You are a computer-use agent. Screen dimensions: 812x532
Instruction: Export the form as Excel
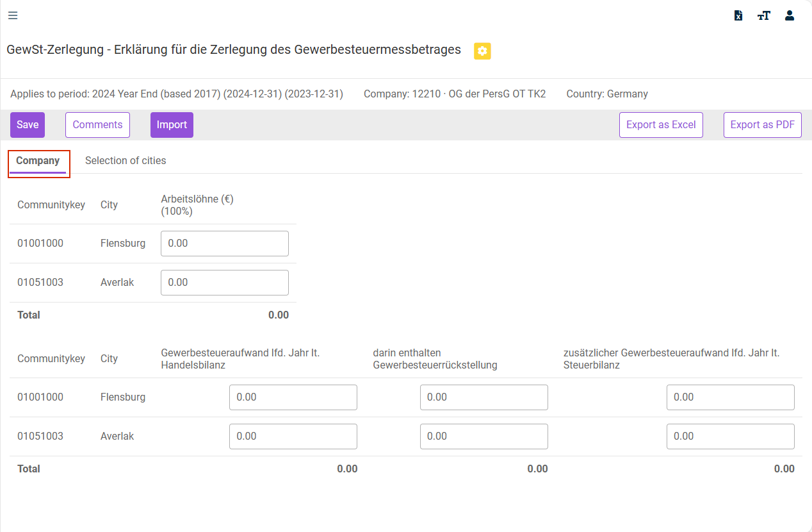tap(661, 125)
